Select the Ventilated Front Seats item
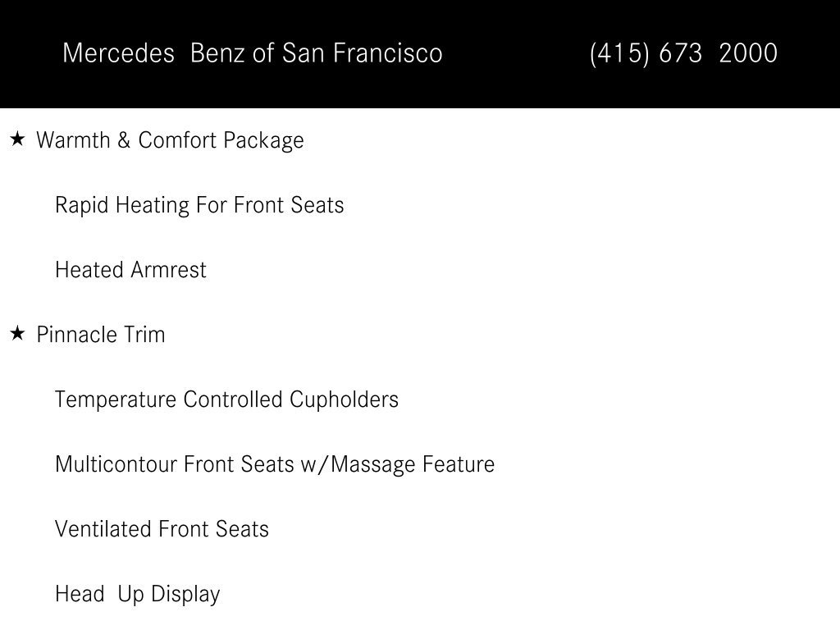The width and height of the screenshot is (840, 630). pyautogui.click(x=162, y=529)
